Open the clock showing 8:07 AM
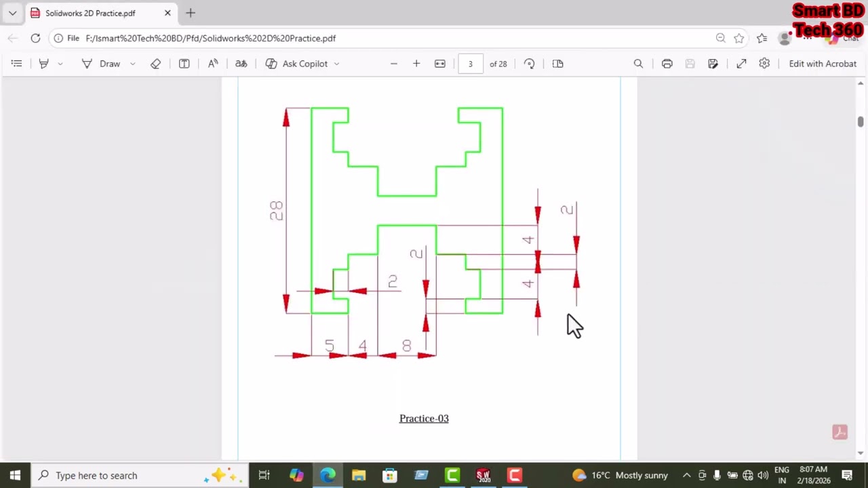Screen dimensions: 868x488 coord(814,475)
